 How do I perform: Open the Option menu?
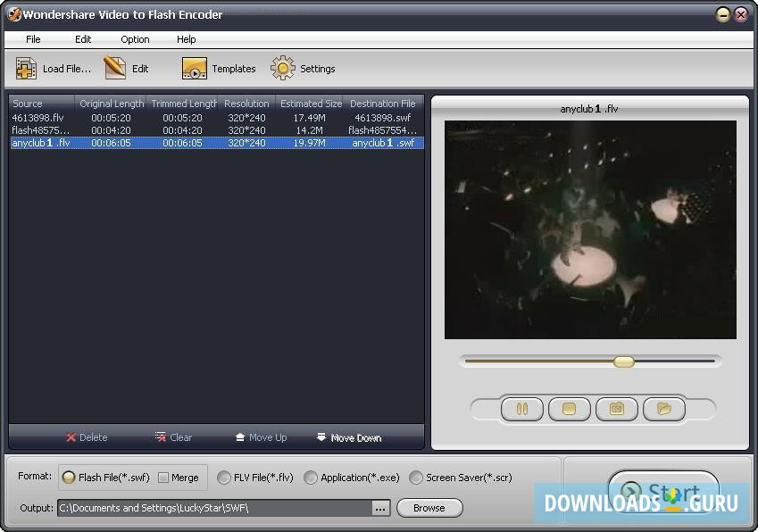pos(134,39)
